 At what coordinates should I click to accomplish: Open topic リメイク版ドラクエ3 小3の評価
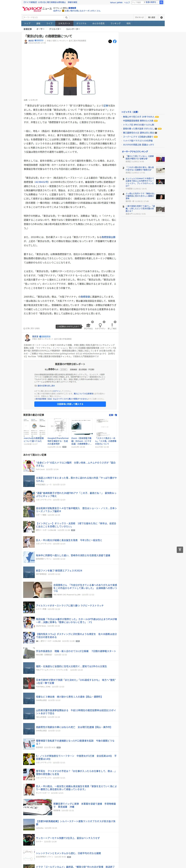(138, 141)
